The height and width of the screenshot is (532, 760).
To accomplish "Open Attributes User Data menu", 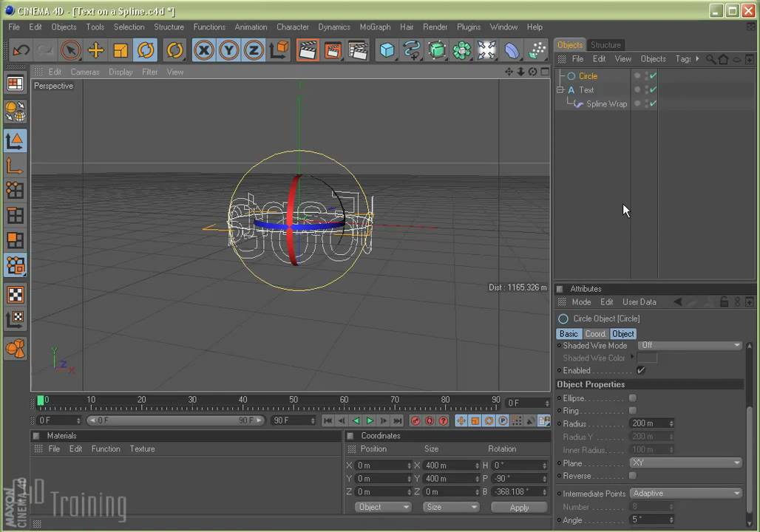I will click(x=639, y=302).
